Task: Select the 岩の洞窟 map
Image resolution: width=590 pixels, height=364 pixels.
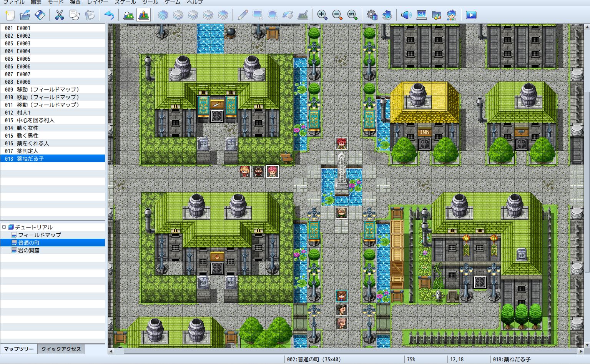Action: (29, 250)
